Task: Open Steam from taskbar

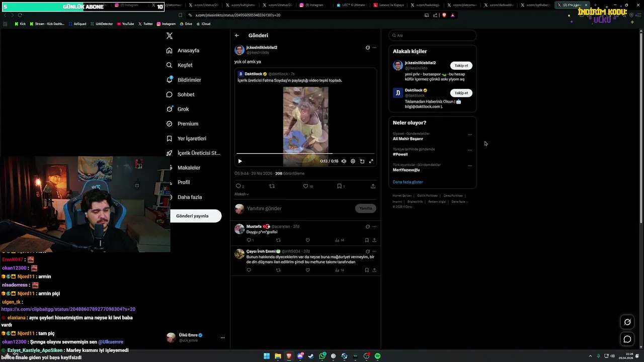Action: 311,356
